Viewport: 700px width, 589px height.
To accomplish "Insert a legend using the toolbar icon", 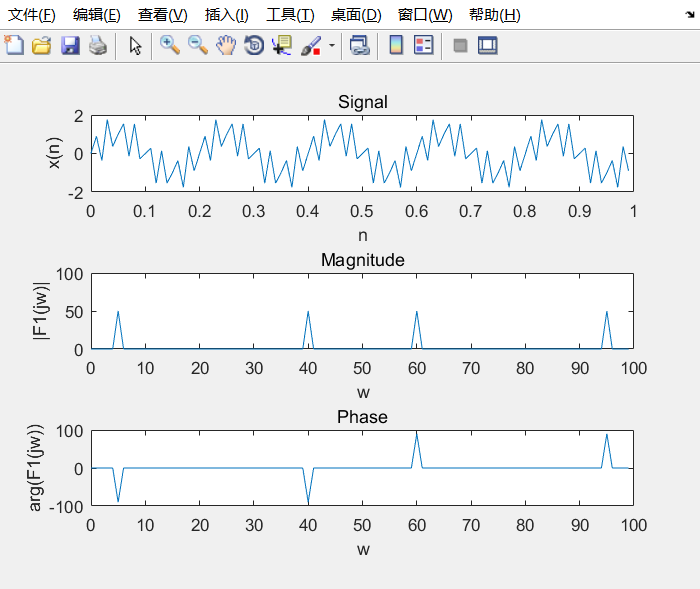I will (423, 45).
